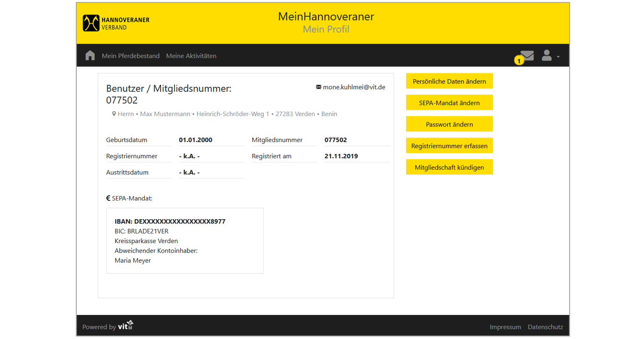Click the MeinHannoveraner title
Screen dimensions: 644x339
coord(326,16)
